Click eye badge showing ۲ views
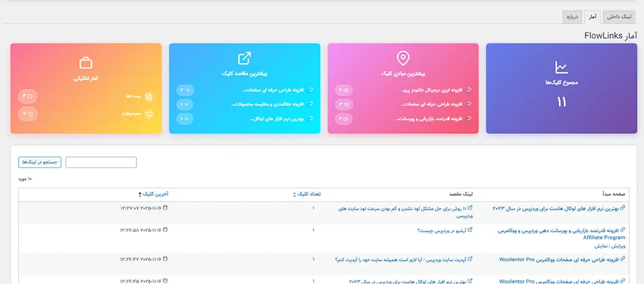 [344, 118]
